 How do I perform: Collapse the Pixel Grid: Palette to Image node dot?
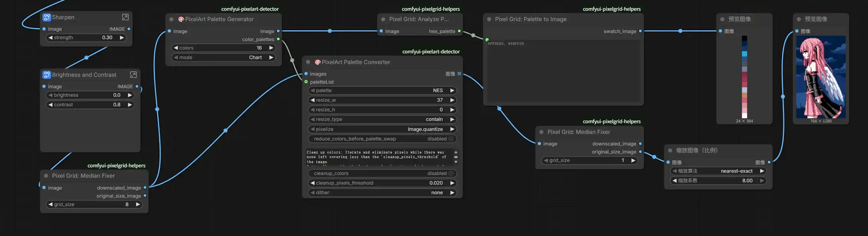489,19
